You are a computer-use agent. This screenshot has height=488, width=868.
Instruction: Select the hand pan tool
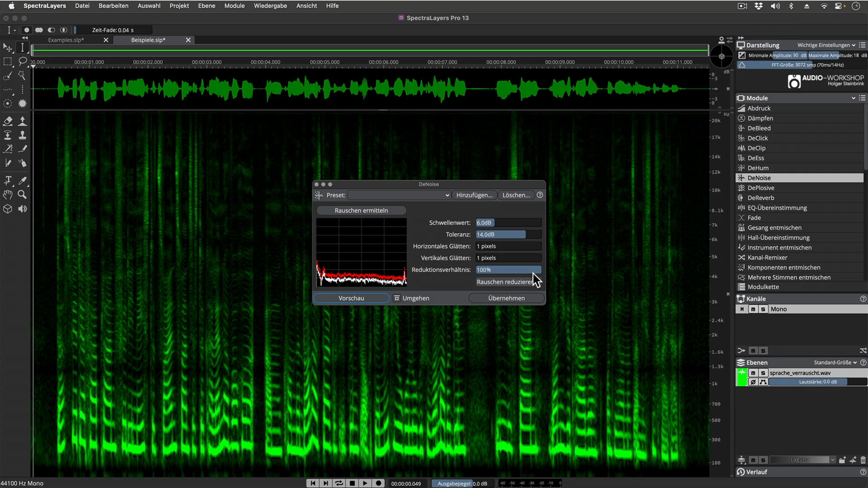tap(8, 195)
